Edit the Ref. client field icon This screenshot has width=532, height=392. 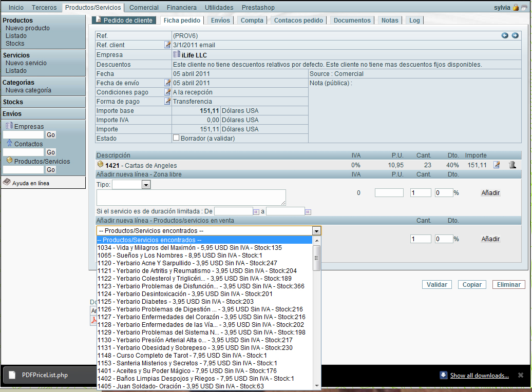167,45
